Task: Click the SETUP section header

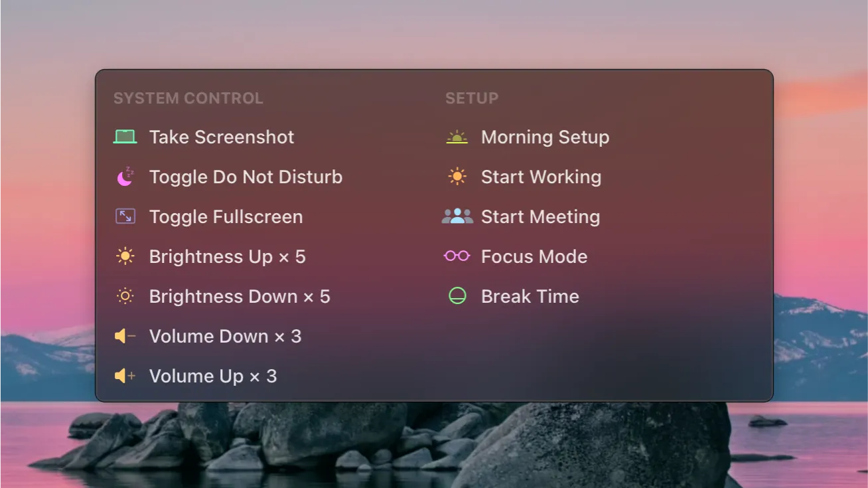Action: coord(472,98)
